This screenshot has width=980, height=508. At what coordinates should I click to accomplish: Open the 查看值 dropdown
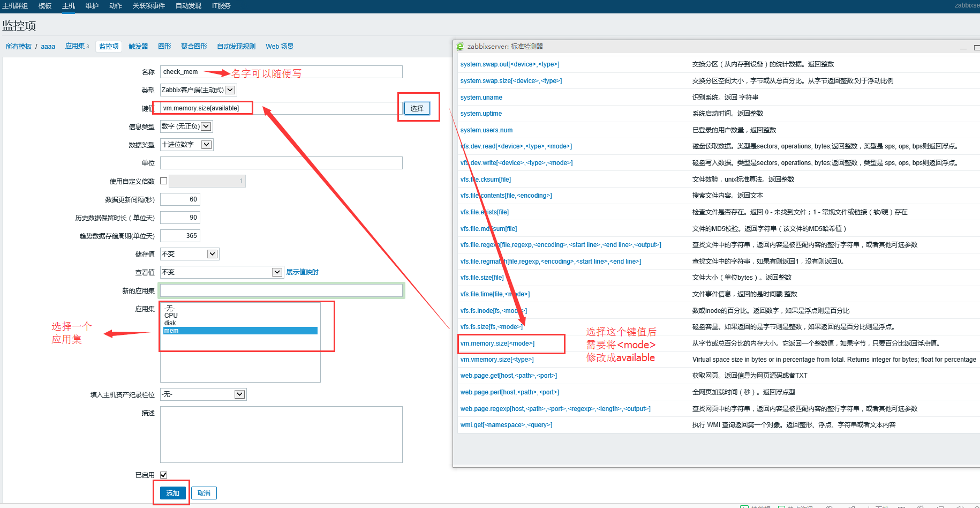click(222, 272)
